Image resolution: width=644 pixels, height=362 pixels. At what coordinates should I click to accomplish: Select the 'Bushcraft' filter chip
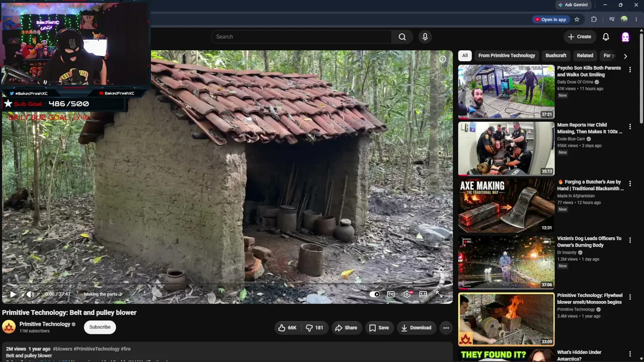tap(556, 56)
